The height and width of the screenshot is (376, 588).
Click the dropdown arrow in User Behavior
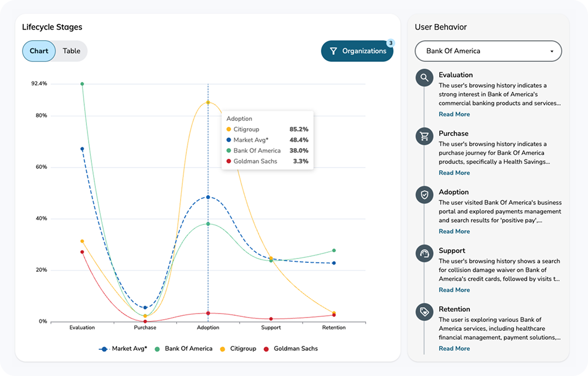(x=552, y=51)
